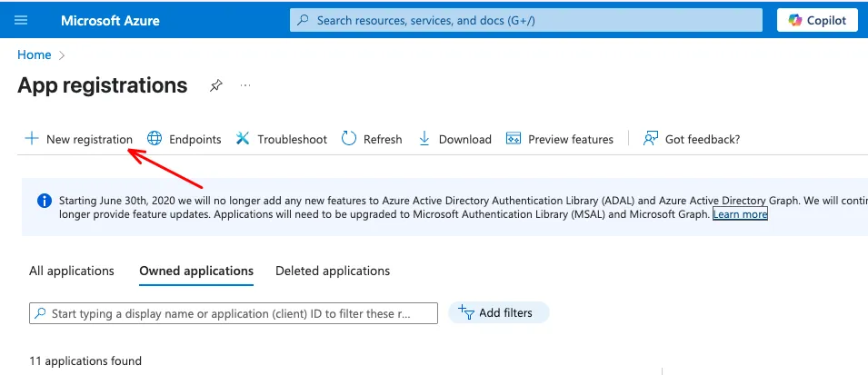Download the app registrations list
The width and height of the screenshot is (868, 375).
tap(454, 139)
